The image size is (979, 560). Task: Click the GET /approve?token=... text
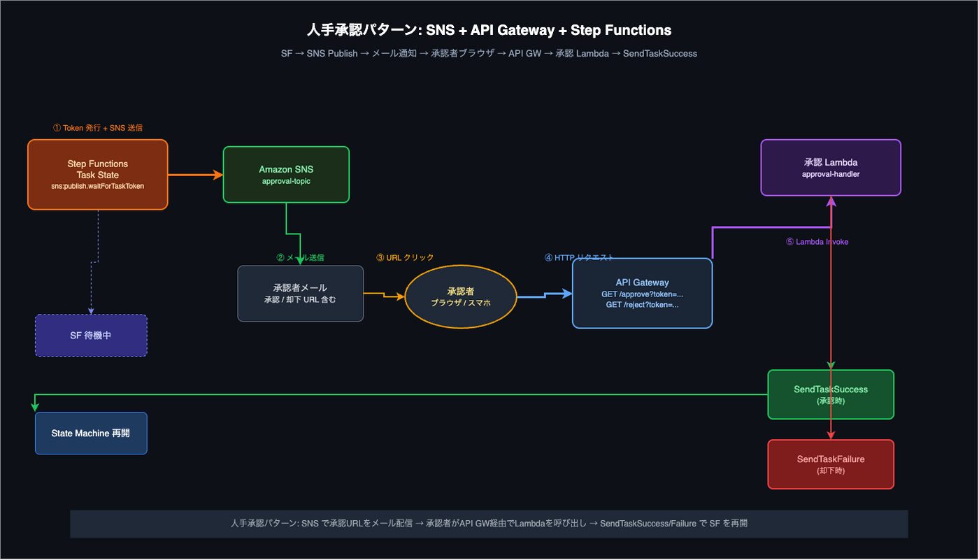point(642,294)
